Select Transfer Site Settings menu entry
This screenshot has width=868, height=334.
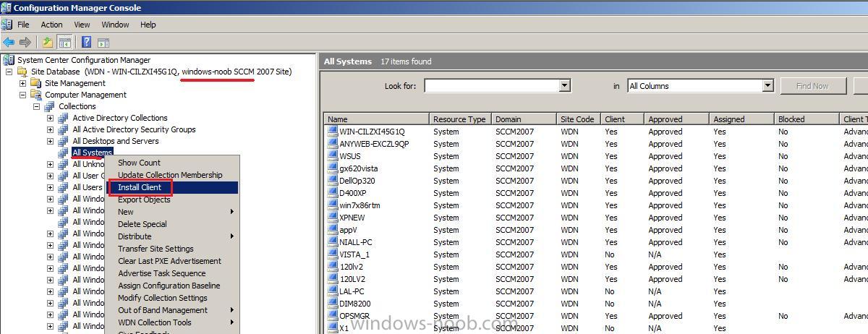tap(173, 249)
